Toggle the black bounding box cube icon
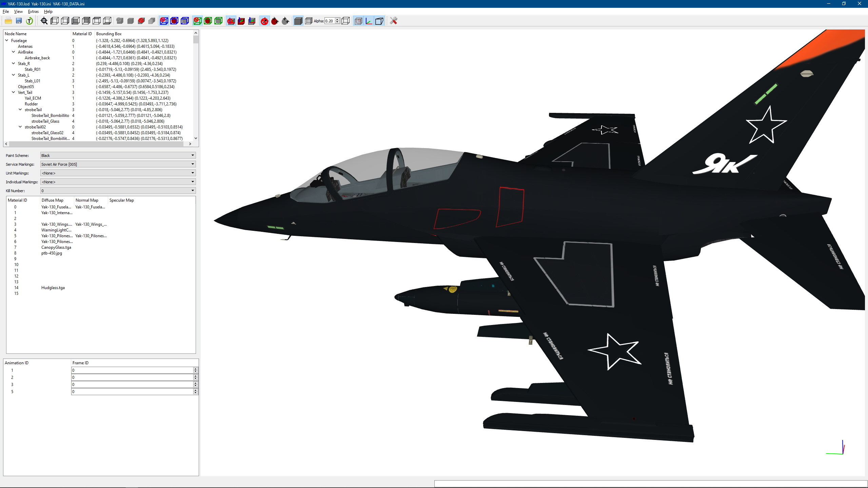Screen dimensions: 868x488 click(x=379, y=21)
